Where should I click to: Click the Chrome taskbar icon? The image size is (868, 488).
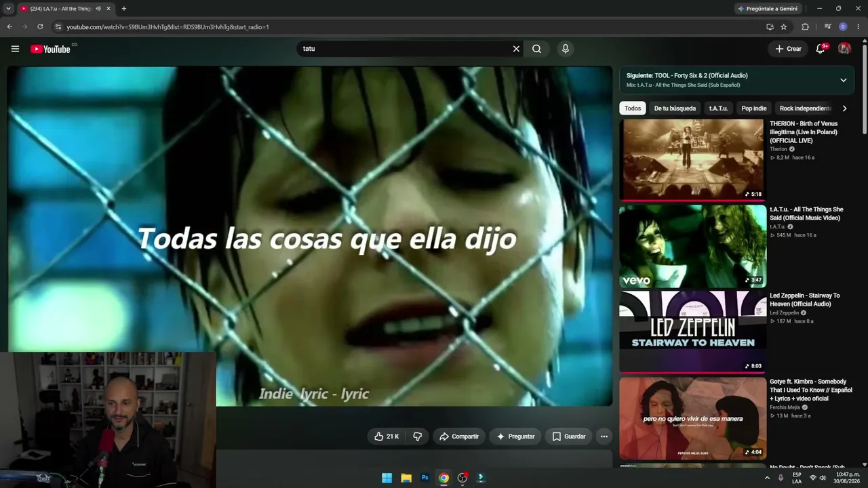[443, 478]
